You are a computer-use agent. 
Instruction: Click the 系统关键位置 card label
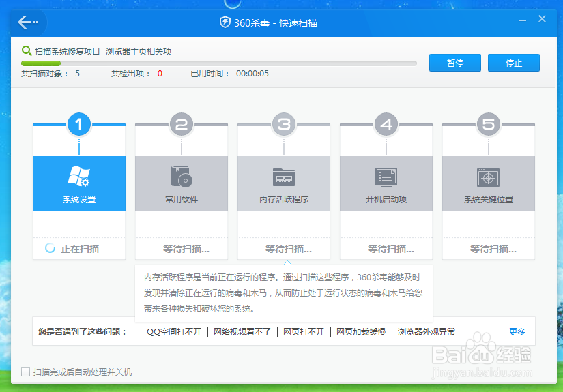489,200
